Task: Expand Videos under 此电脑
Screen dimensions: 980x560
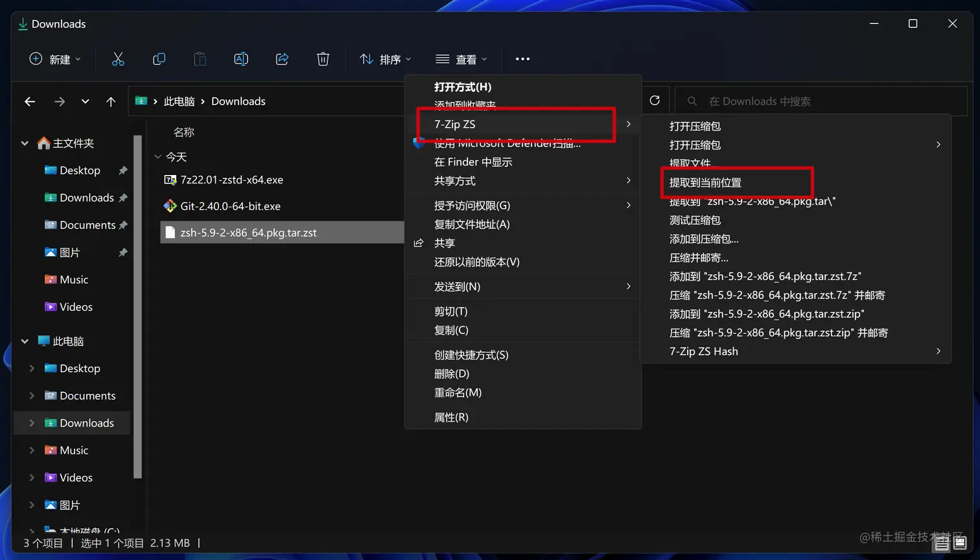Action: tap(32, 477)
